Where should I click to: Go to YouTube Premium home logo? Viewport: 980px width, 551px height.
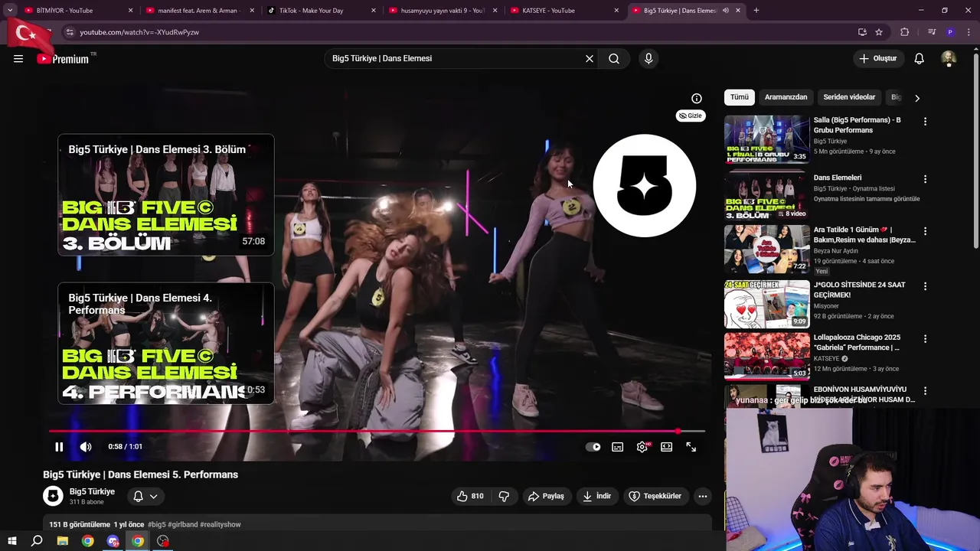(x=63, y=59)
